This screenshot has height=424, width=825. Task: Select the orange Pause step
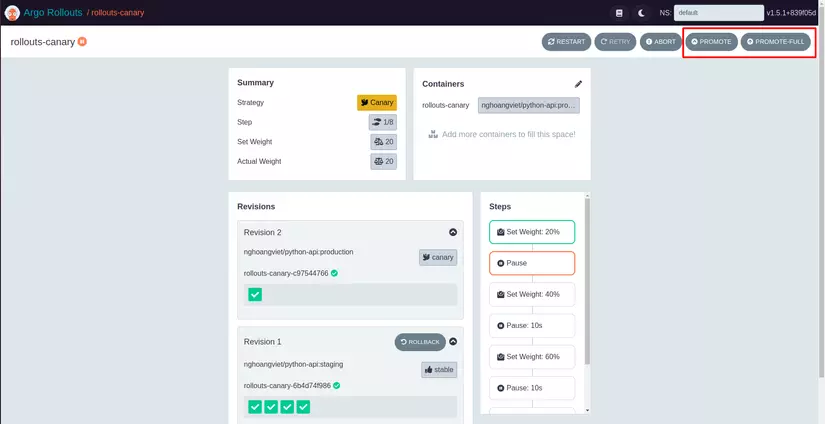click(532, 263)
